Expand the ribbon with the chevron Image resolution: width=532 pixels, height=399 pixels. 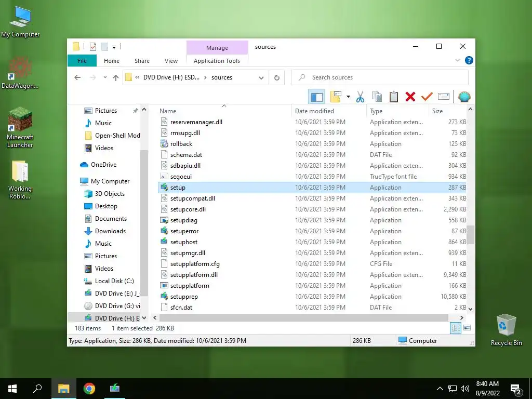click(x=457, y=60)
